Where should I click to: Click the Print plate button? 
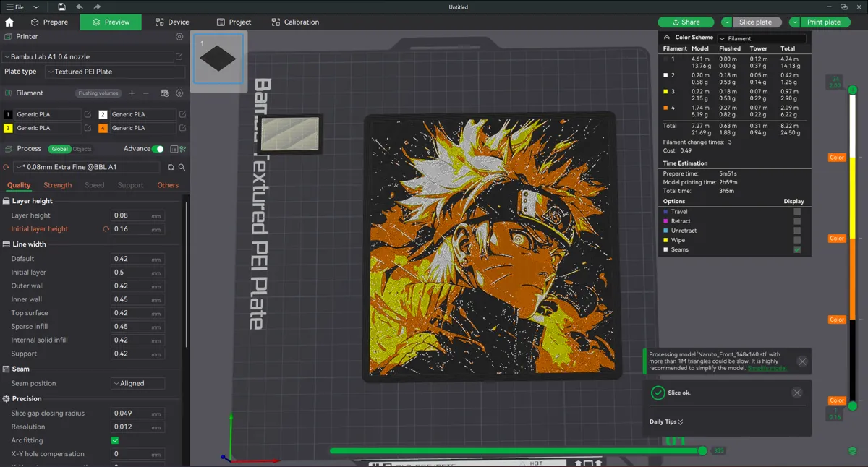(824, 22)
